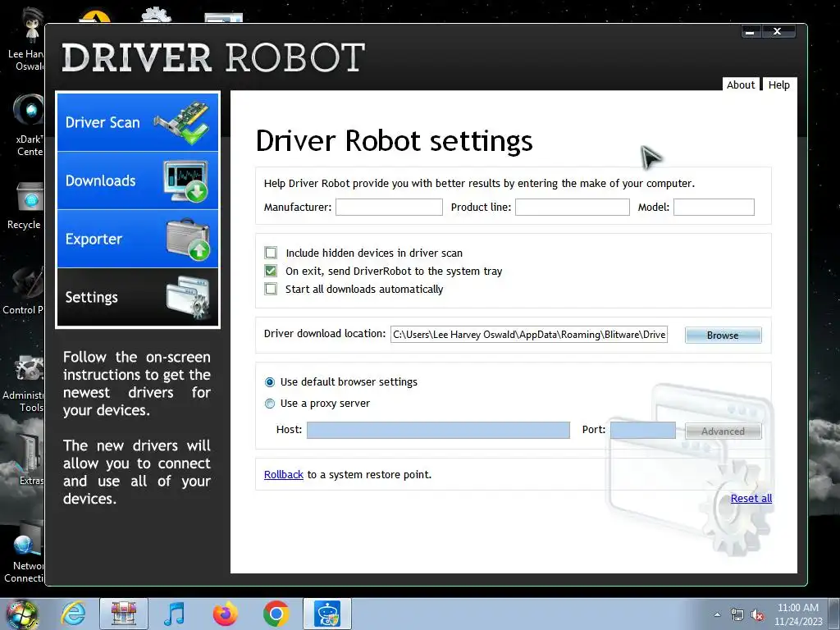840x630 pixels.
Task: Click the proxy Host field
Action: click(x=438, y=430)
